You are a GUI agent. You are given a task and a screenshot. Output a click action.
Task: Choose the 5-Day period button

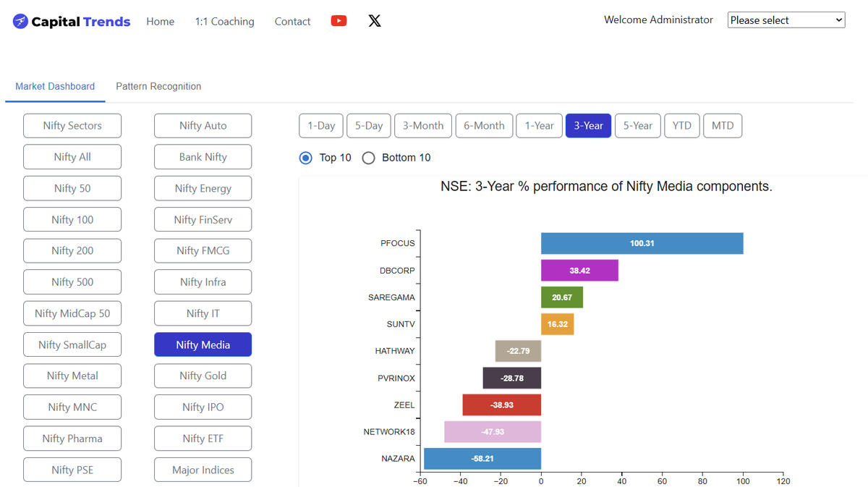(369, 126)
